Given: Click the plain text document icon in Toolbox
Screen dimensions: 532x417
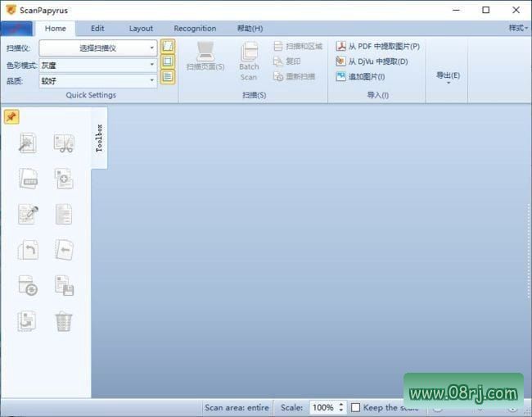Looking at the screenshot, I should [x=64, y=215].
